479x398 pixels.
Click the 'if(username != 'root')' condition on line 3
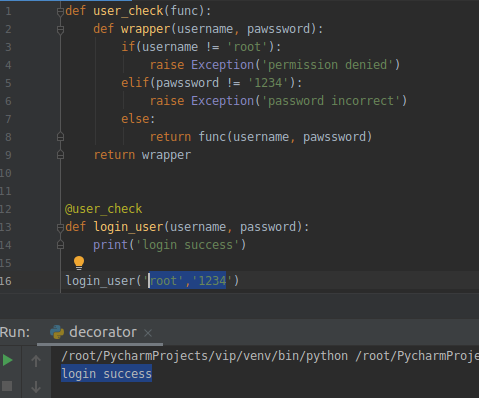click(201, 47)
